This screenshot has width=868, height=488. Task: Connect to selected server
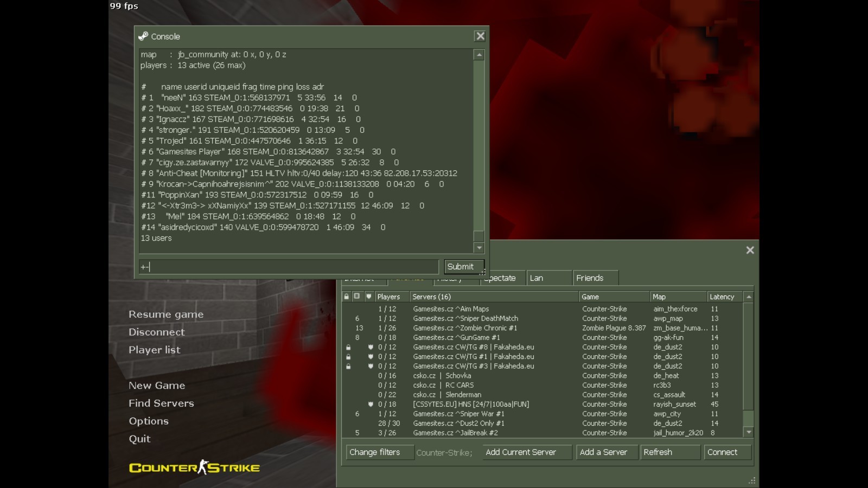coord(727,452)
